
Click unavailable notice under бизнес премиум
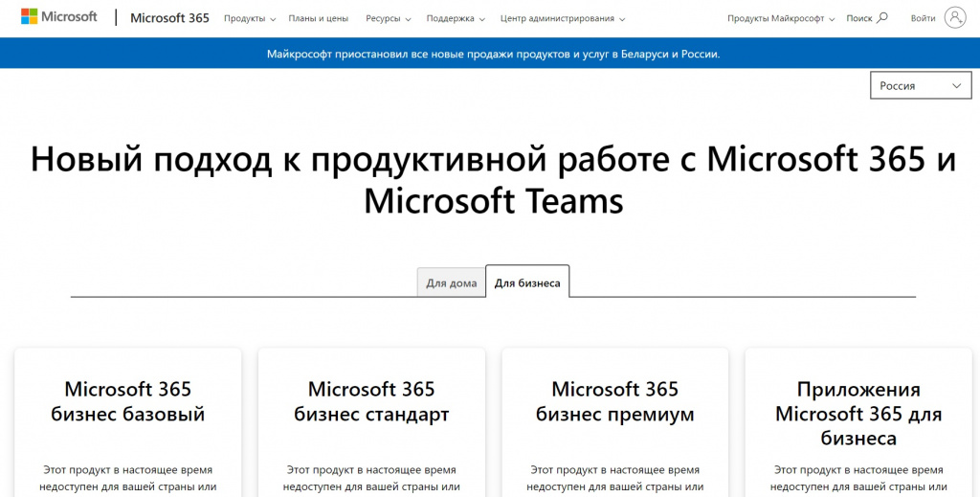(615, 478)
